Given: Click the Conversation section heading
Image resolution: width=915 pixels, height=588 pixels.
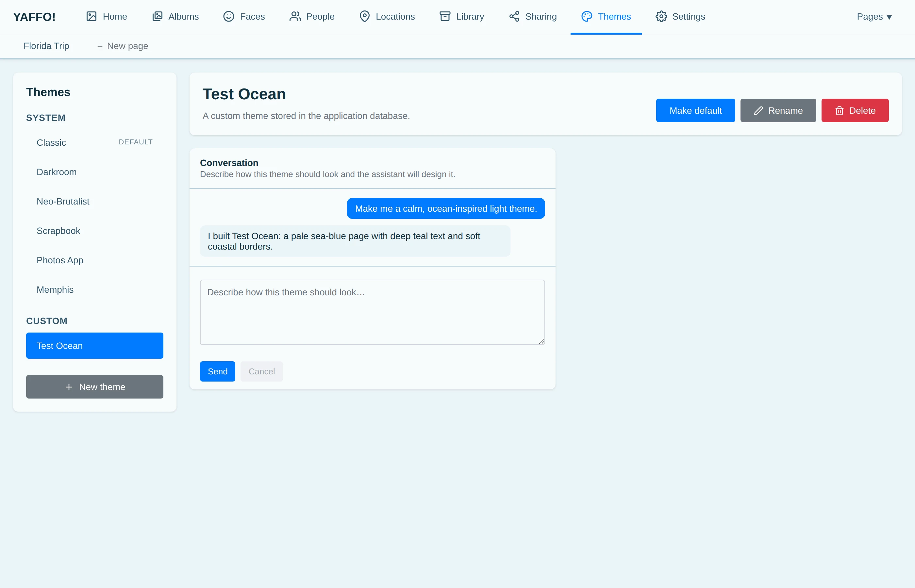Looking at the screenshot, I should pyautogui.click(x=229, y=163).
